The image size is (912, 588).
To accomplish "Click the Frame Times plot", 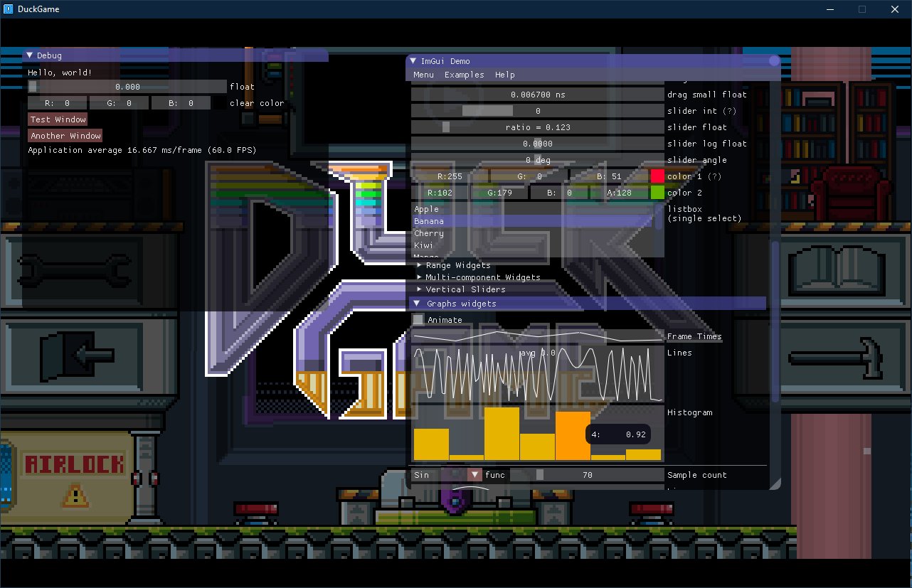I will 538,336.
